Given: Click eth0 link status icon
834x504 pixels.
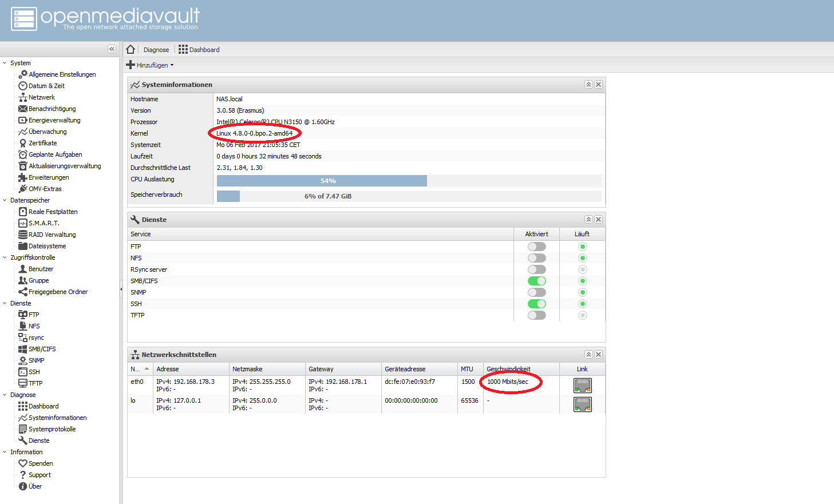Looking at the screenshot, I should pyautogui.click(x=582, y=386).
